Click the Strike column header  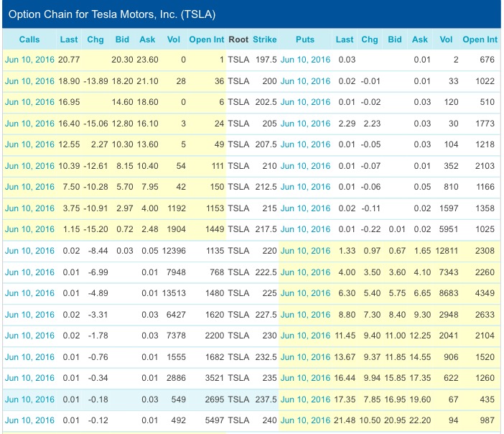click(x=266, y=40)
